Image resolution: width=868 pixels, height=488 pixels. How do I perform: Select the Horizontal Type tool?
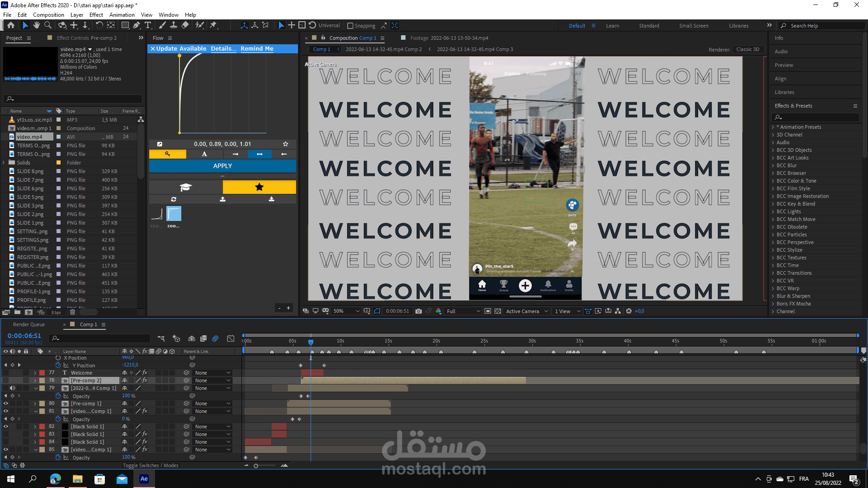click(148, 25)
